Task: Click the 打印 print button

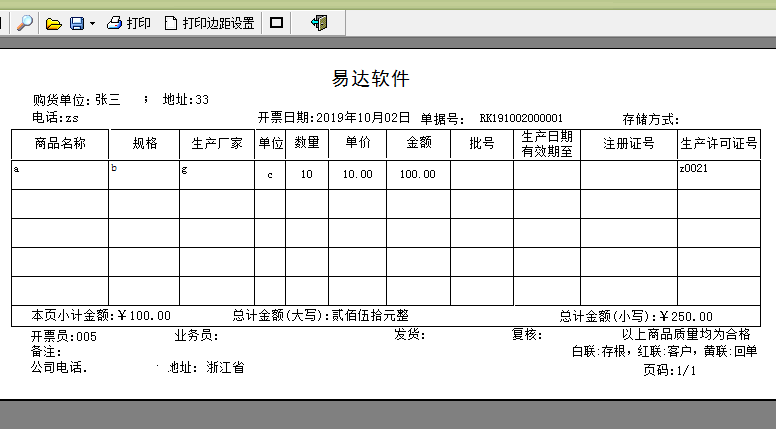Action: 129,23
